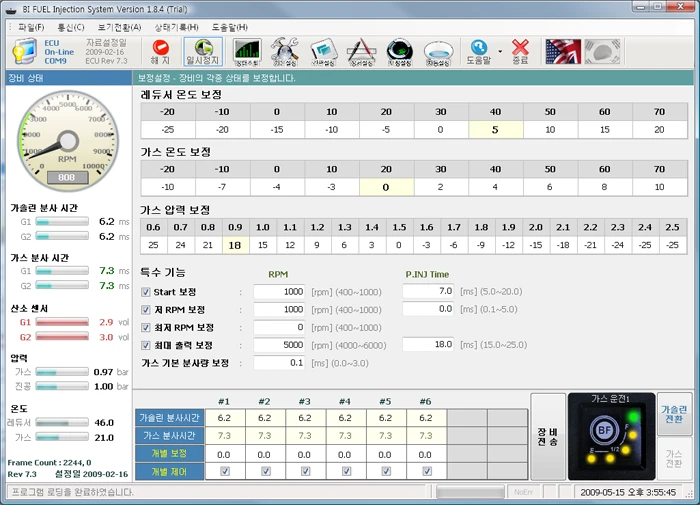Click the 최대 출력 보정 RPM field 5000
This screenshot has width=700, height=505.
click(279, 345)
